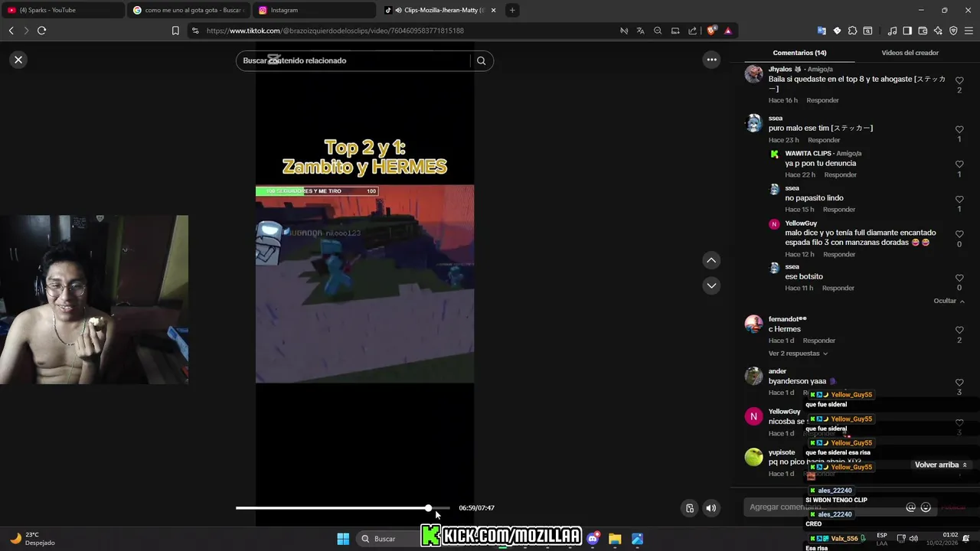980x551 pixels.
Task: Mute the video with speaker icon
Action: tap(711, 508)
